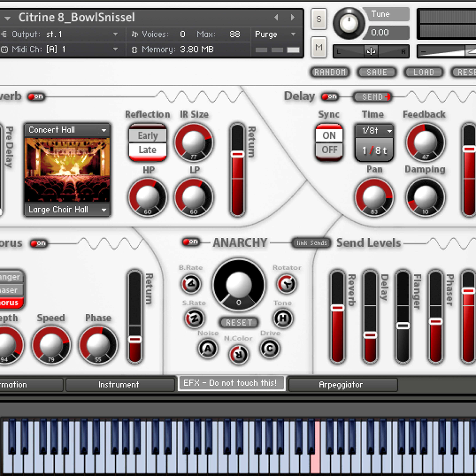Image resolution: width=476 pixels, height=476 pixels.
Task: Click the ANARCHY RESET button
Action: pyautogui.click(x=239, y=323)
